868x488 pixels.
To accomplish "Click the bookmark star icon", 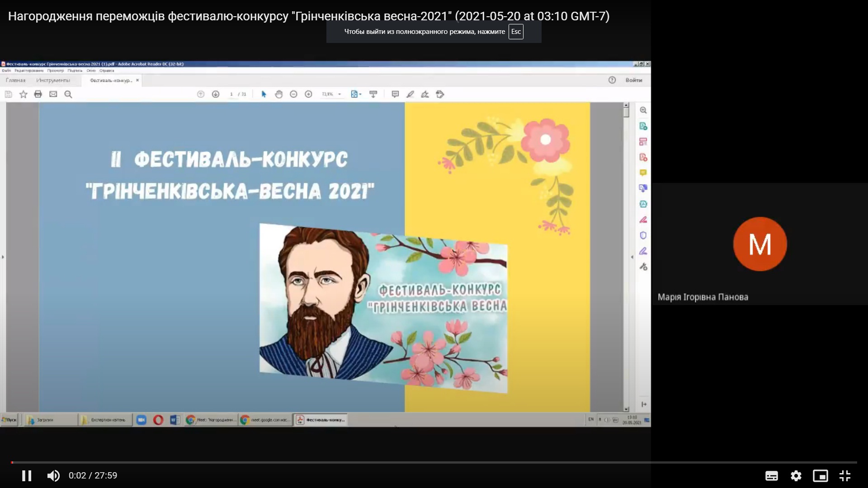I will pos(24,94).
